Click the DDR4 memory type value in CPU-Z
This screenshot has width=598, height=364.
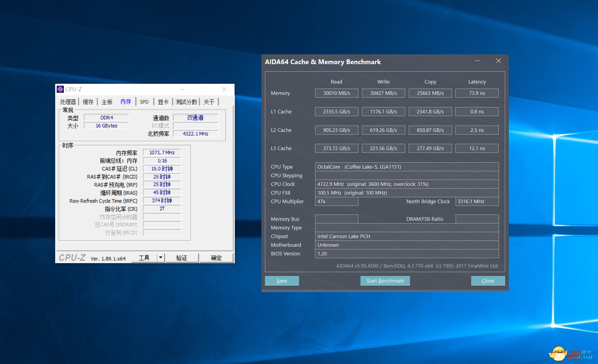[107, 118]
